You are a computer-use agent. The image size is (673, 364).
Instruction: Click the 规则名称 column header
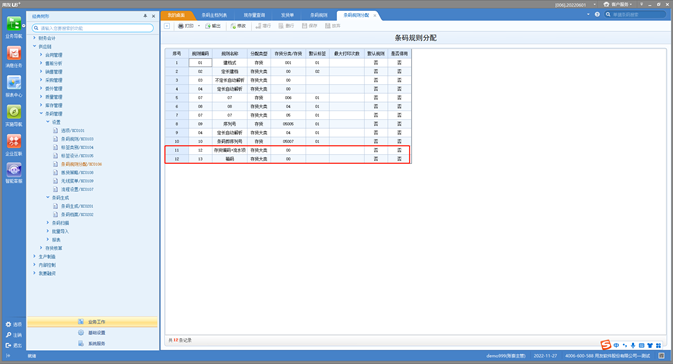[x=230, y=54]
